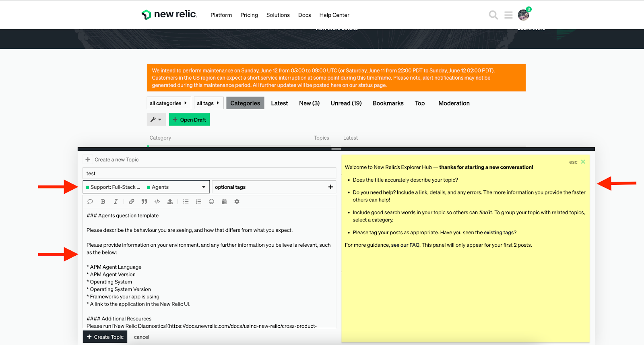Visit the Help Center
The height and width of the screenshot is (345, 644).
pos(334,15)
